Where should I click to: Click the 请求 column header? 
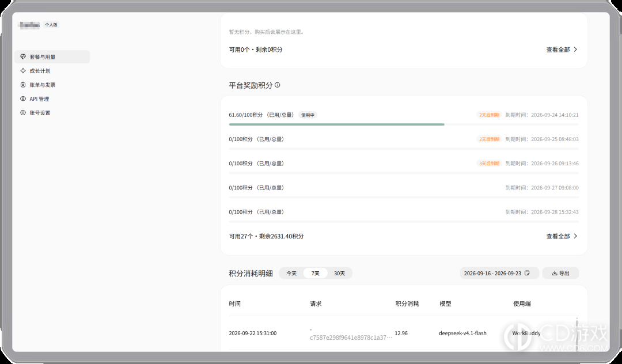[316, 304]
